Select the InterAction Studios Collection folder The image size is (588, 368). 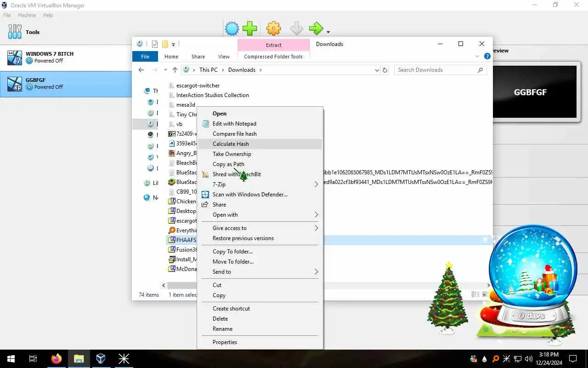point(213,95)
